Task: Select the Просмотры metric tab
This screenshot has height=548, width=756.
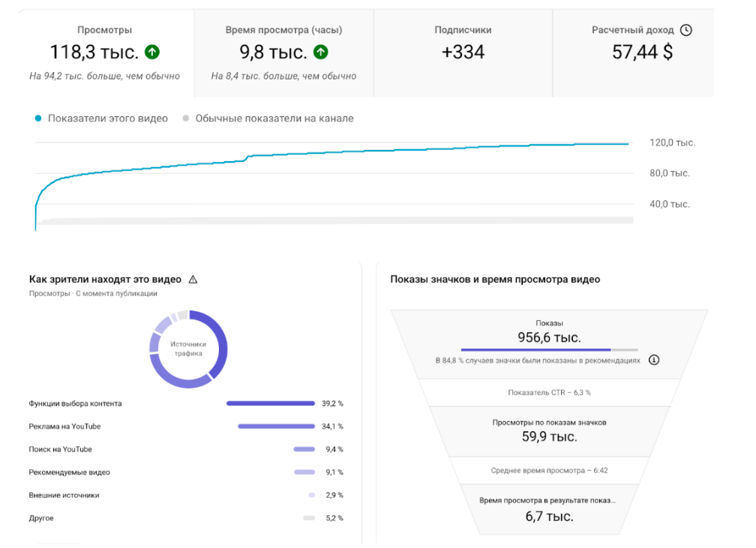Action: click(105, 52)
